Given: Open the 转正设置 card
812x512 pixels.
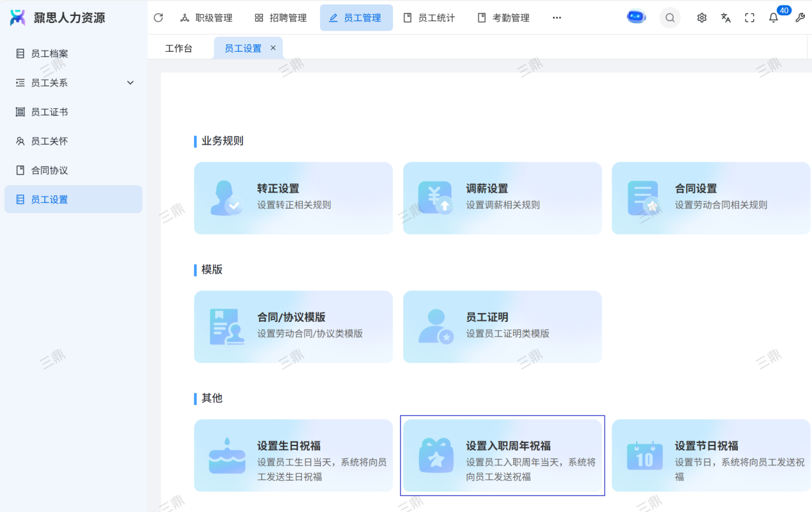Looking at the screenshot, I should (x=293, y=198).
